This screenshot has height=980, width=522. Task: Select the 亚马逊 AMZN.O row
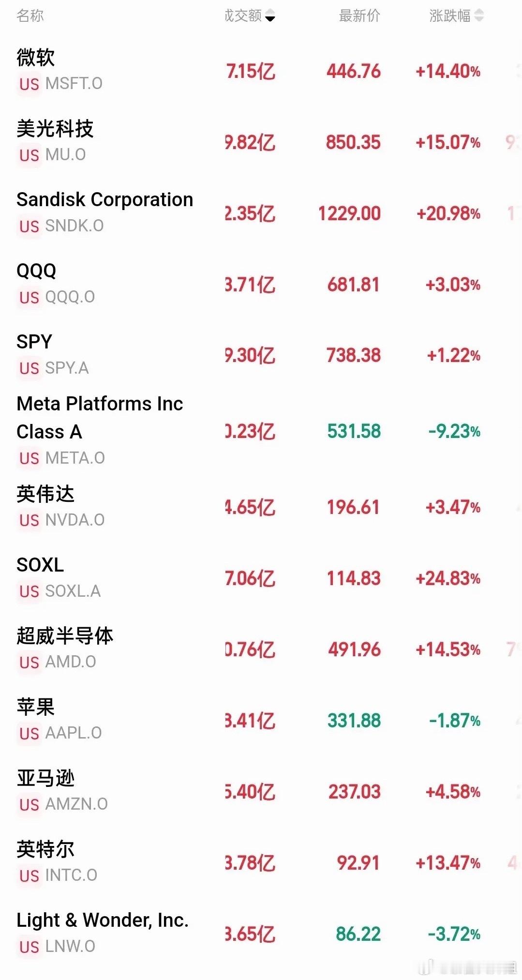coord(261,792)
